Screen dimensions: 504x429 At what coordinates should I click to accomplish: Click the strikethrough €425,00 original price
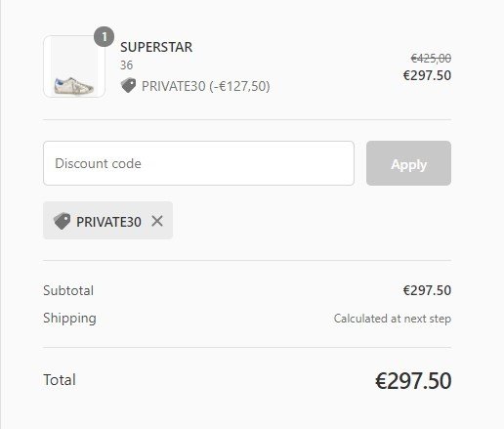(x=431, y=59)
